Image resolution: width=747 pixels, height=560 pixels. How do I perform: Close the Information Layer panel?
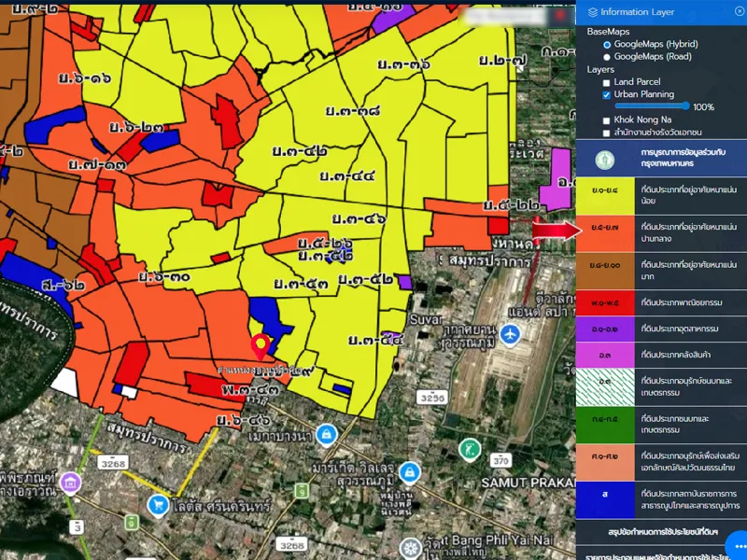(740, 11)
